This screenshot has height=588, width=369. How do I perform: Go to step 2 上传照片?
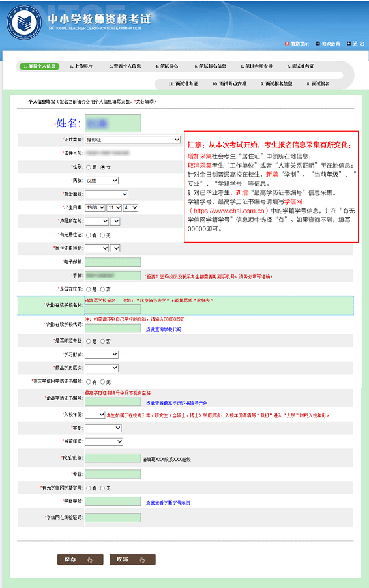pyautogui.click(x=81, y=66)
